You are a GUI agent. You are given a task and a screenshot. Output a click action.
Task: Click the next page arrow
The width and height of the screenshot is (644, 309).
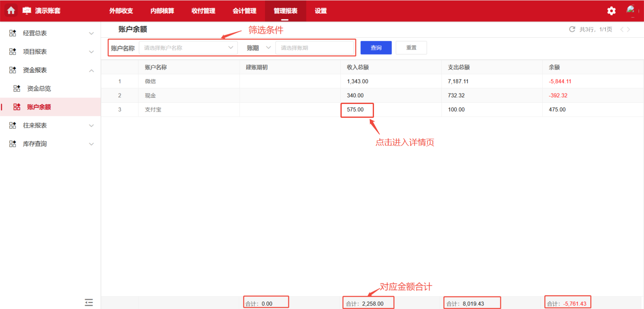point(629,29)
